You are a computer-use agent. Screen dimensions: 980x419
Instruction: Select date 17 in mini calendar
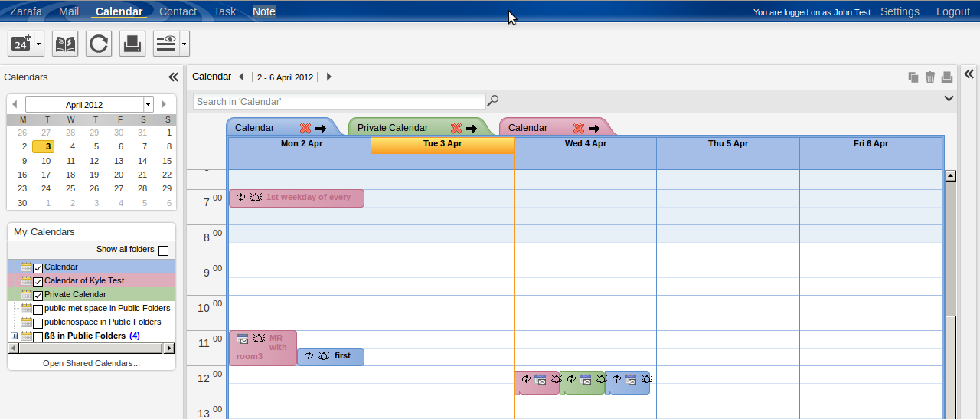(x=46, y=174)
